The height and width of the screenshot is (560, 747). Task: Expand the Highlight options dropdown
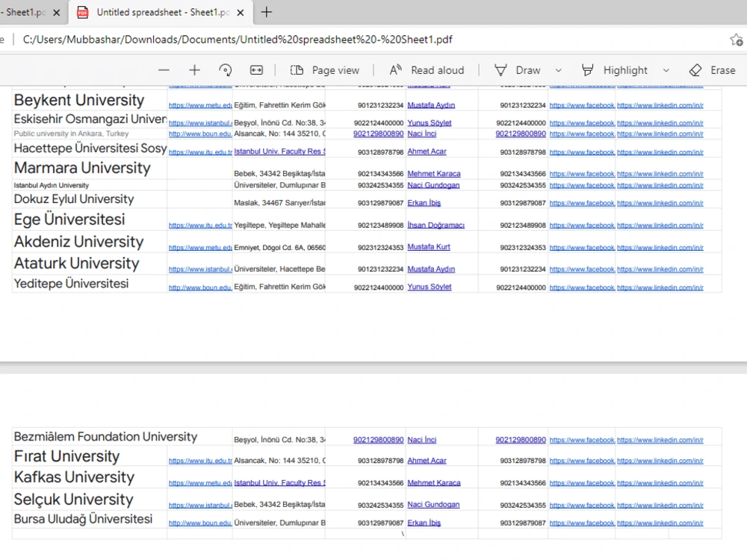point(666,70)
